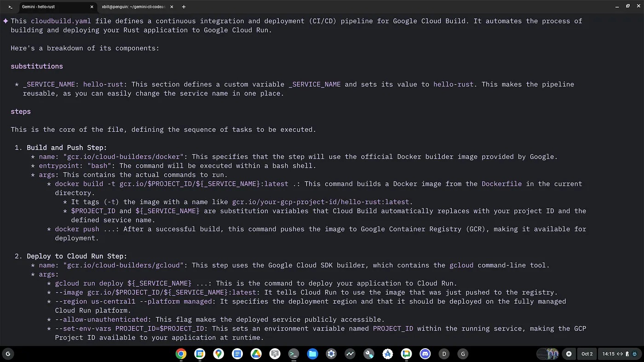Open the launcher from the shelf

coord(8,354)
